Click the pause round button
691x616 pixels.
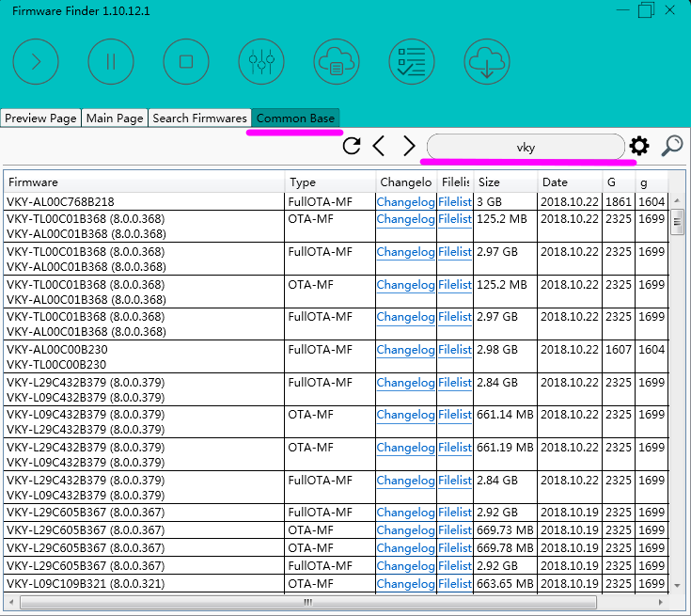(111, 62)
